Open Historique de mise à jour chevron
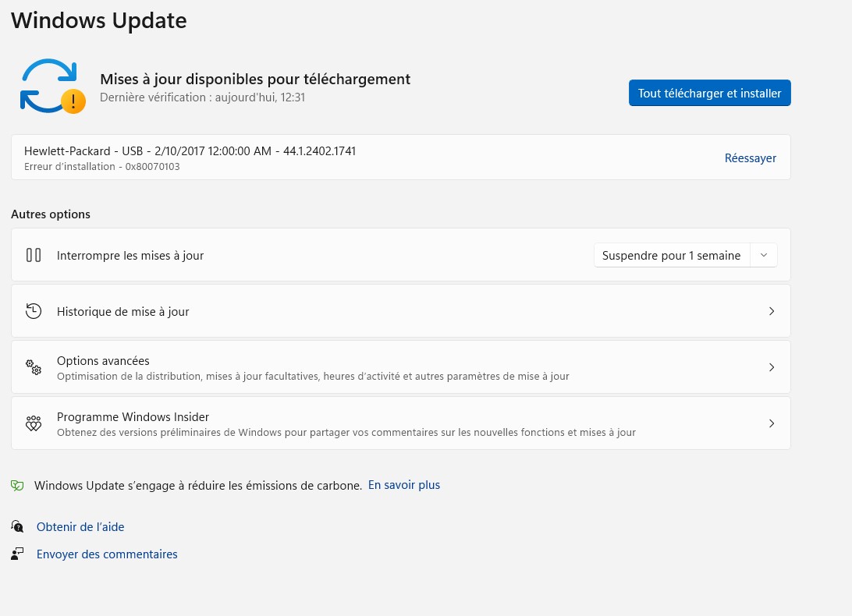 (x=772, y=311)
